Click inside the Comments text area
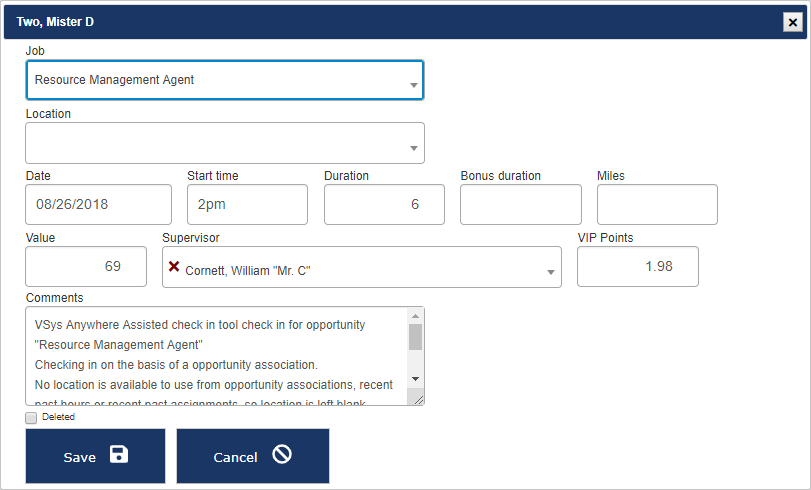Image resolution: width=811 pixels, height=490 pixels. click(x=215, y=355)
